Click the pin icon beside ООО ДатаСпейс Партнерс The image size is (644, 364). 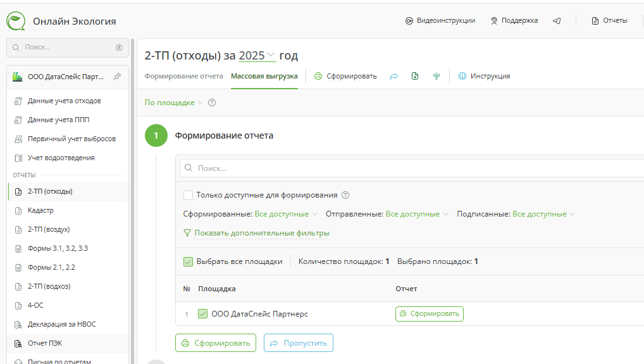[x=116, y=77]
